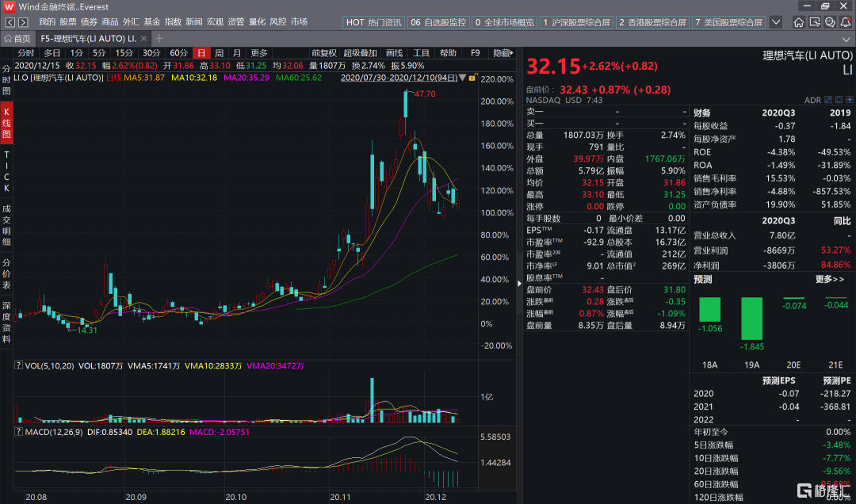Screen dimensions: 856x504
Task: Open the notification bell with red dot
Action: pyautogui.click(x=846, y=22)
